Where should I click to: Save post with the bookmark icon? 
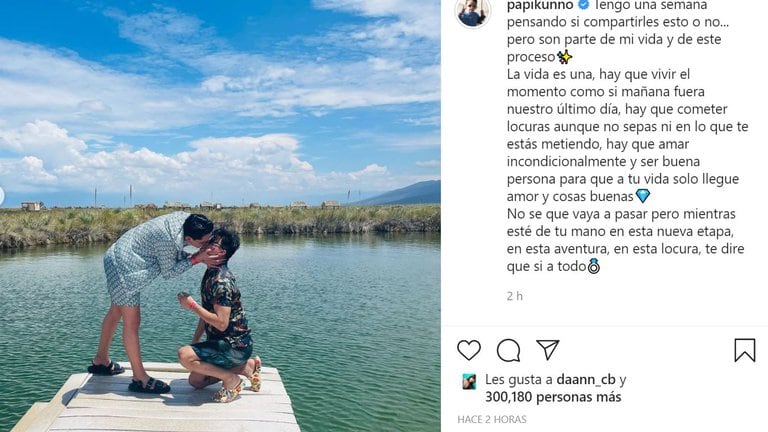point(744,350)
